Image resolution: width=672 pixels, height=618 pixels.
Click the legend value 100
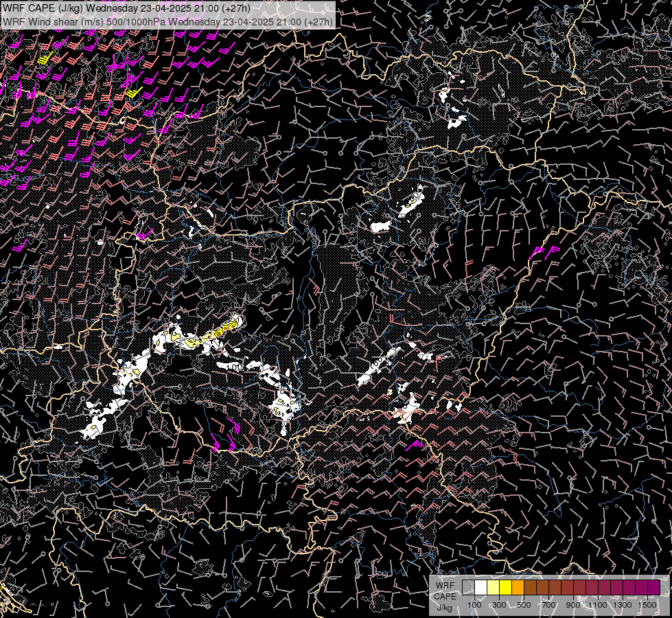[x=474, y=605]
